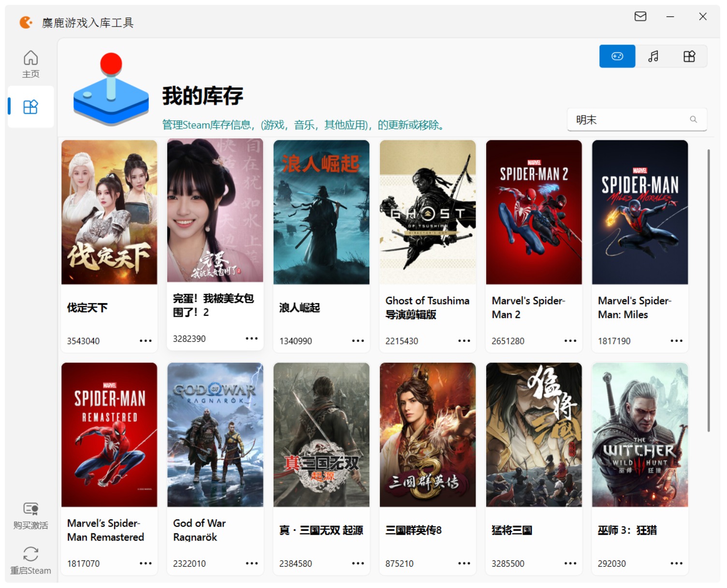Select the 完蛋！我被美女包围了！2 cover art
The height and width of the screenshot is (588, 727).
pyautogui.click(x=215, y=210)
